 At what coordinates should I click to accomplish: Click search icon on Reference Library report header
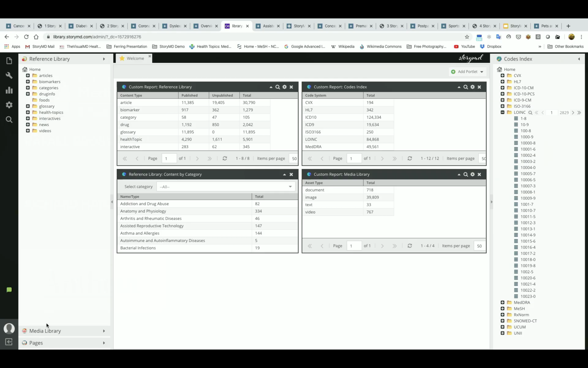(277, 87)
